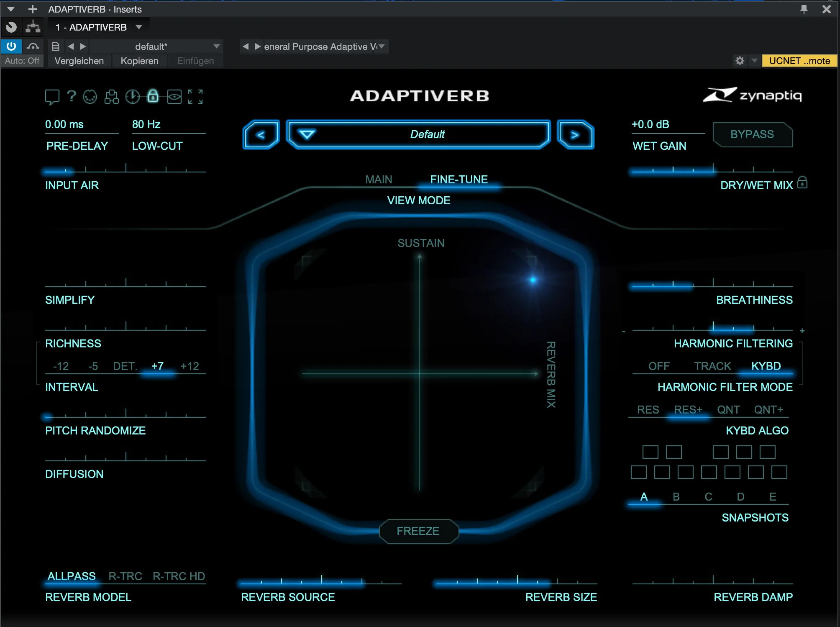Viewport: 840px width, 627px height.
Task: Click the fullscreen expand corners icon
Action: 195,97
